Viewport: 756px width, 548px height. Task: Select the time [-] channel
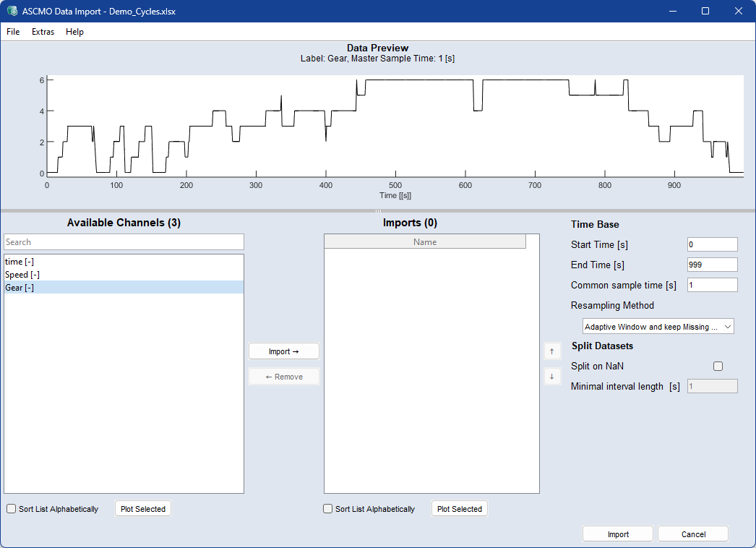tap(19, 262)
